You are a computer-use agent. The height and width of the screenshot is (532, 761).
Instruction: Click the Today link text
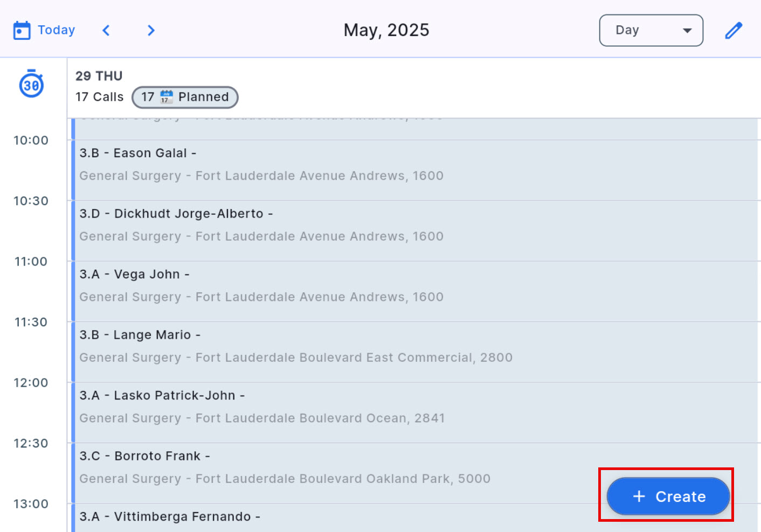pyautogui.click(x=56, y=30)
